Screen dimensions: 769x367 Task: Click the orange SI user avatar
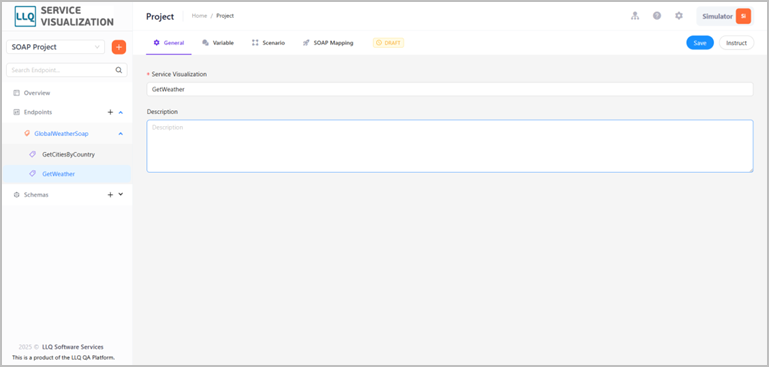click(743, 16)
